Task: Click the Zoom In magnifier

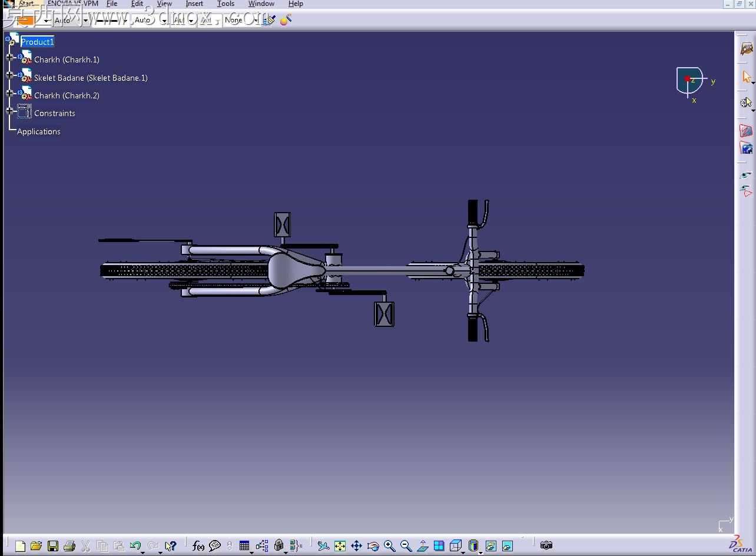Action: click(x=389, y=546)
